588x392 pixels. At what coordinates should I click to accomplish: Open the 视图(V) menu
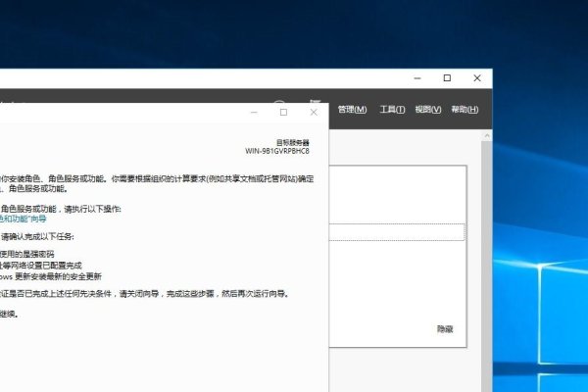[428, 109]
